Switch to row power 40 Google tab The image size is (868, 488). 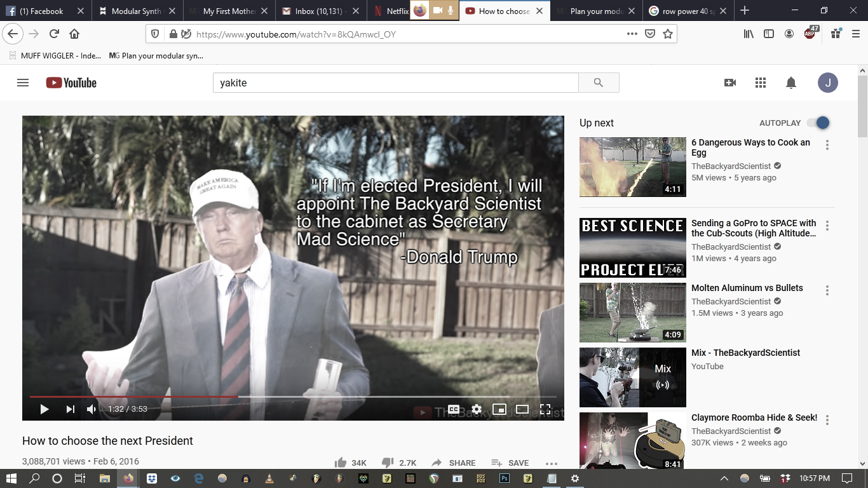[689, 11]
